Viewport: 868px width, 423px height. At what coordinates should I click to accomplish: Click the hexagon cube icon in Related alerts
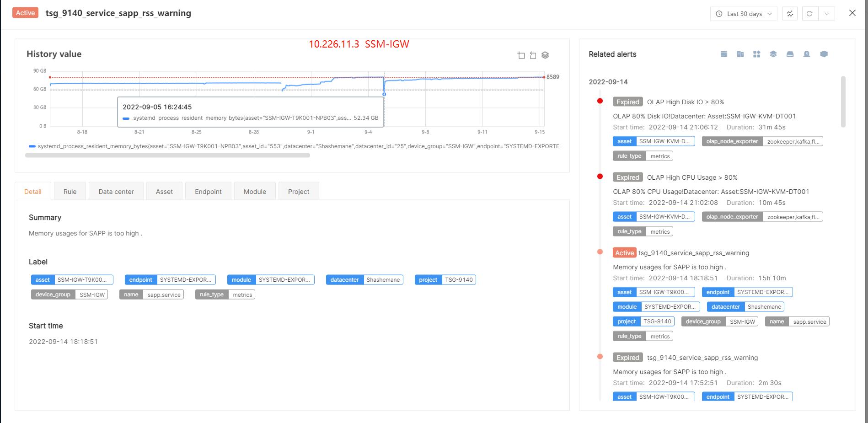click(x=824, y=54)
